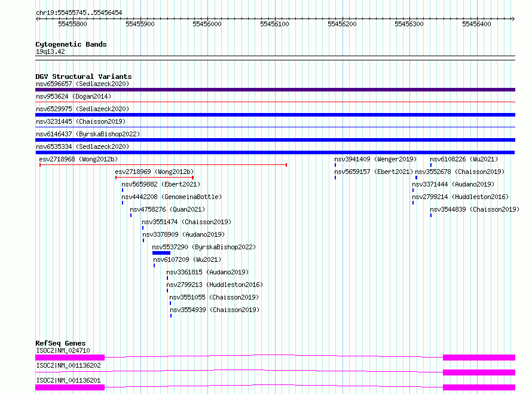532x394 pixels.
Task: Select nsv3378909 (Audano2019) label
Action: click(184, 234)
